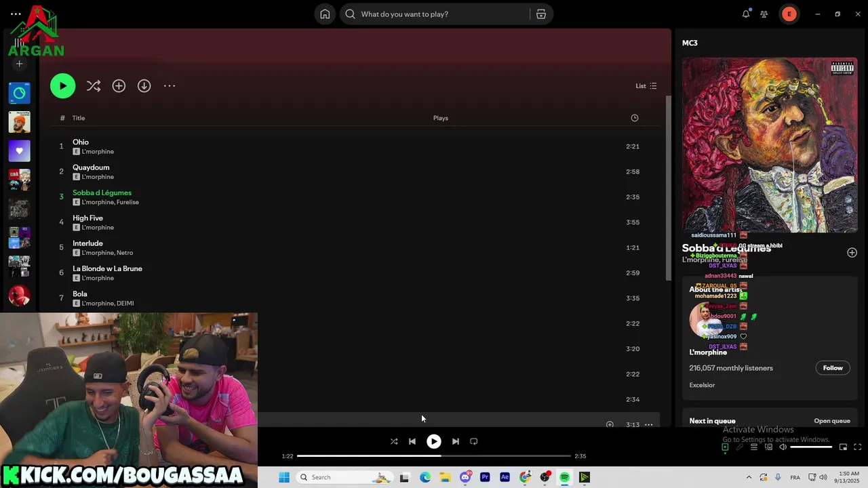Open more options for the album

(170, 86)
